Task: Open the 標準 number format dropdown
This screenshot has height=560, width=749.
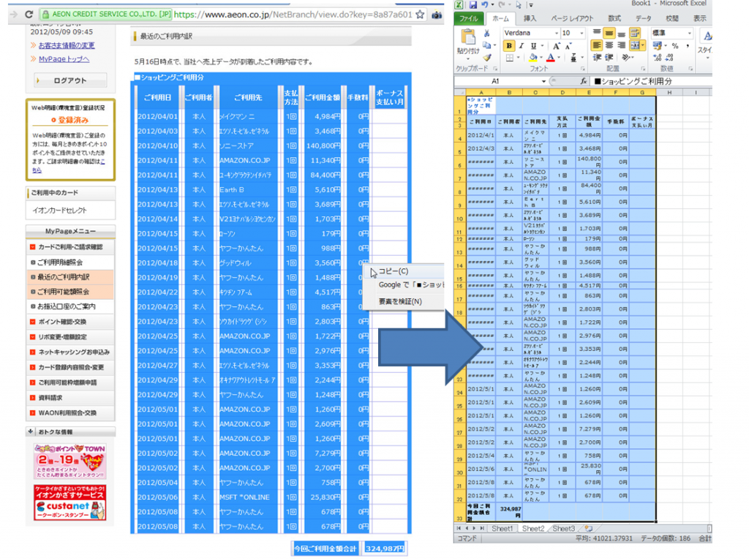Action: 689,33
